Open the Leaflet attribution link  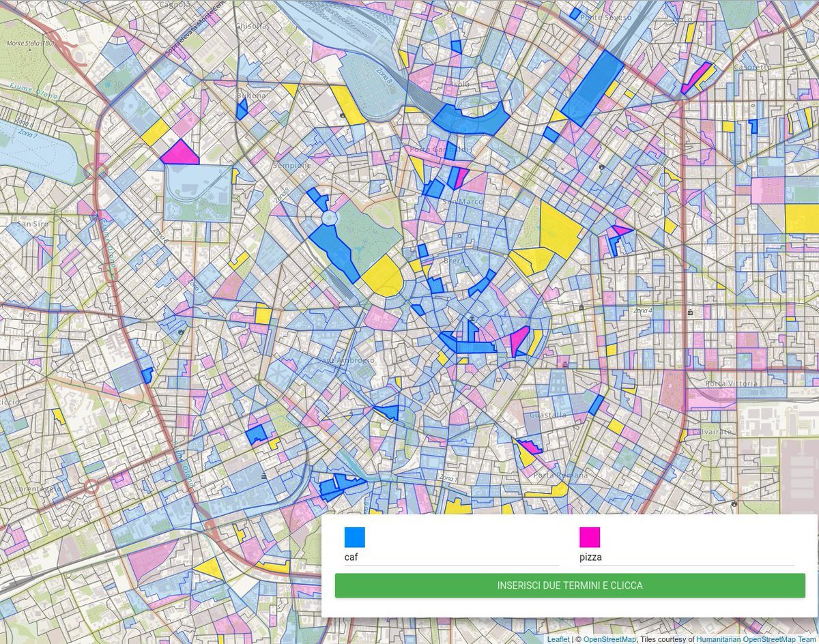tap(558, 639)
